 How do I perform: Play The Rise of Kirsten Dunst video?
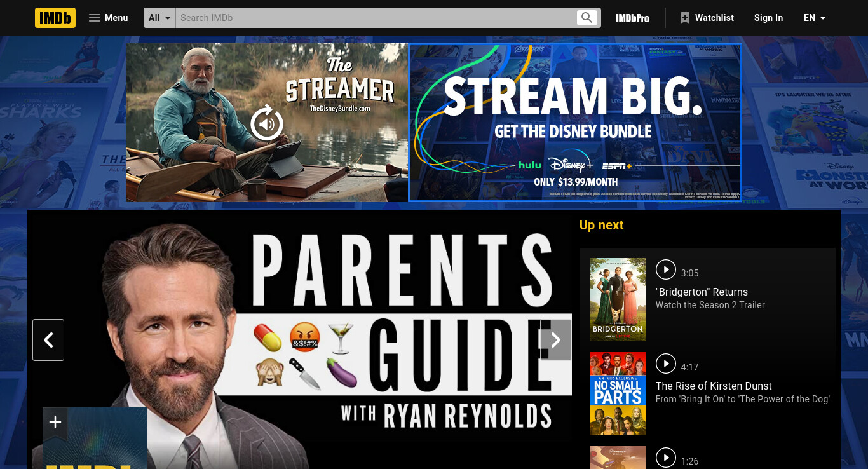coord(665,364)
